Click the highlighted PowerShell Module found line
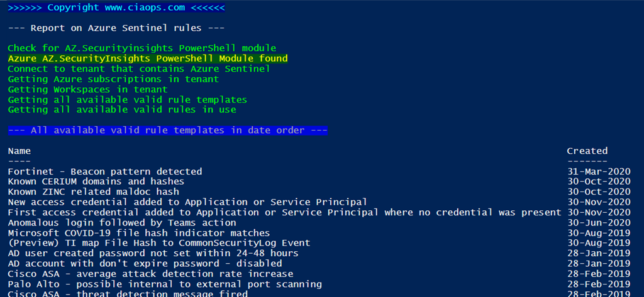The height and width of the screenshot is (297, 644). [x=147, y=58]
